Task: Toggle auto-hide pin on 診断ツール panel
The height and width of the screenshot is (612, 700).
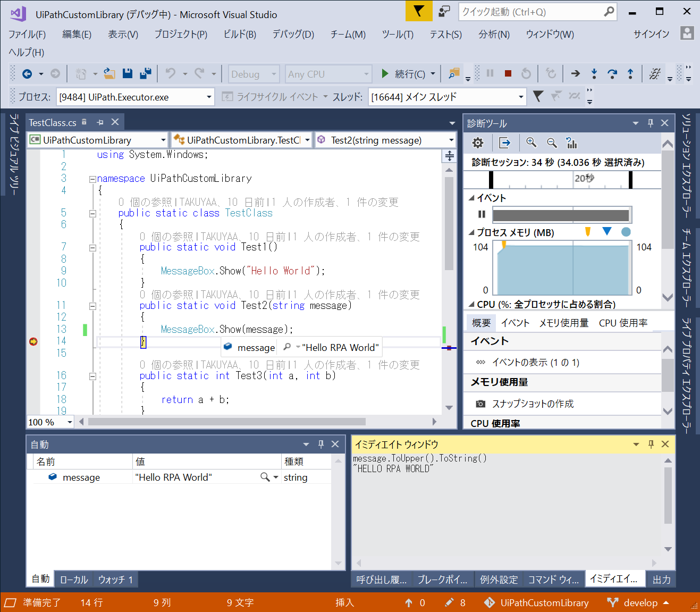Action: (x=651, y=123)
